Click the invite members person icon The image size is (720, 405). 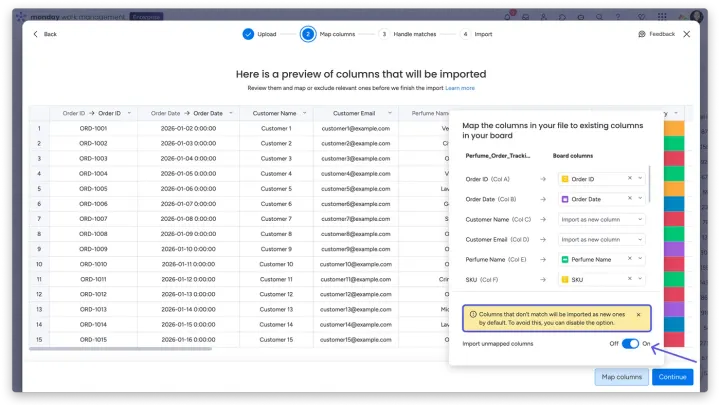pos(544,17)
